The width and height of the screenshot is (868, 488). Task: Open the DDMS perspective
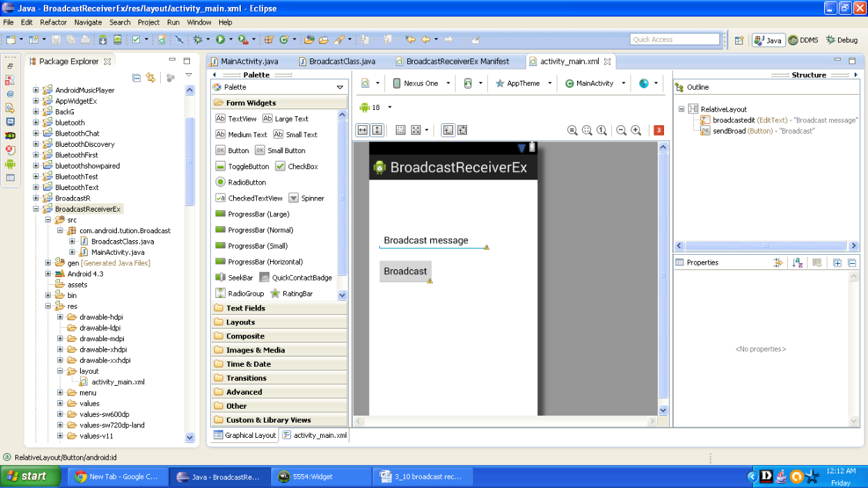click(x=803, y=40)
